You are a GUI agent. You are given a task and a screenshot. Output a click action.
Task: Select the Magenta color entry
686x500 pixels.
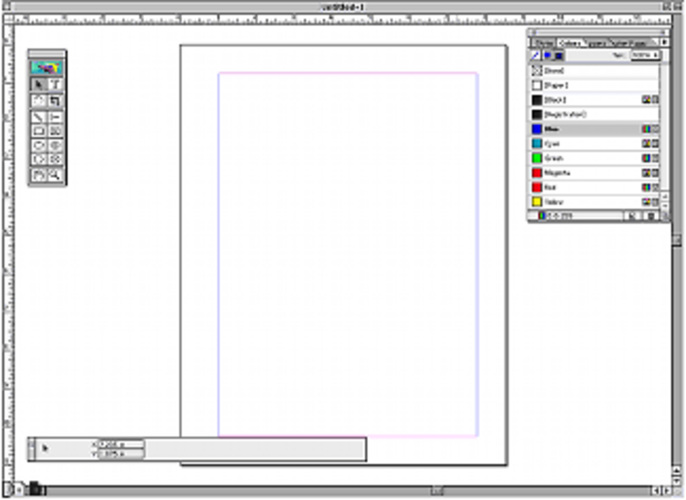coord(595,173)
